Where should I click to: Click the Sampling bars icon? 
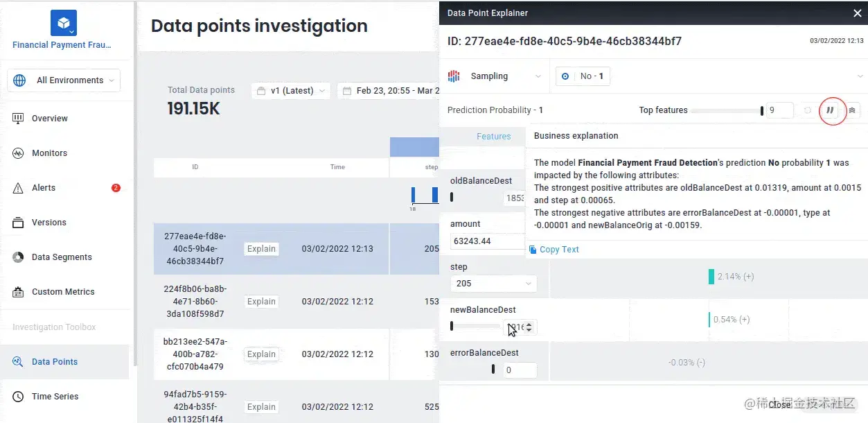tap(454, 76)
